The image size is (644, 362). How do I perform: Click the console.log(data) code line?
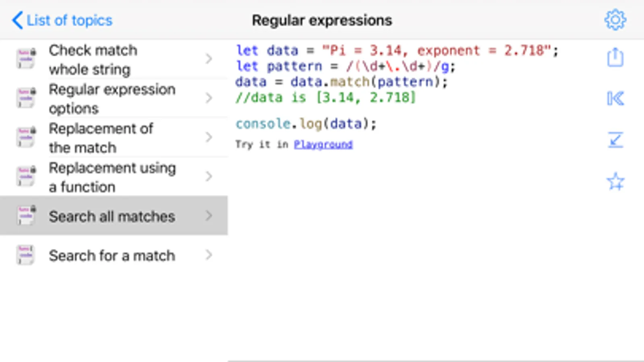[x=306, y=124]
